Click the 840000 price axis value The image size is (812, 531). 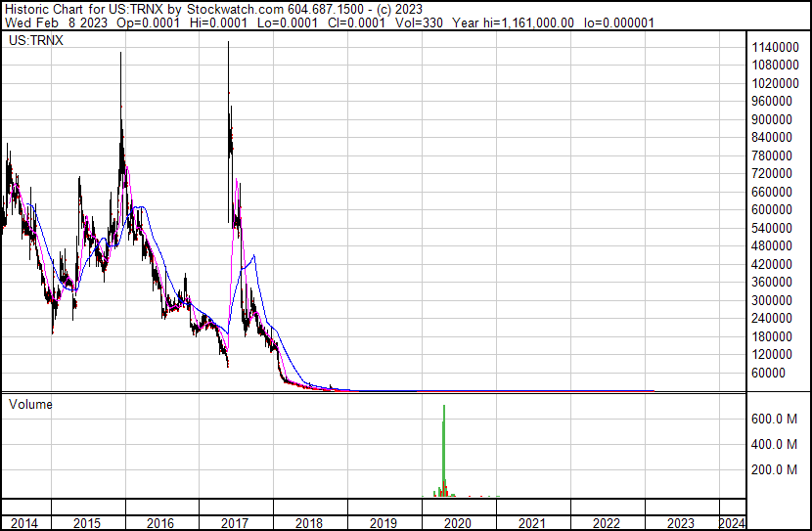tap(772, 137)
